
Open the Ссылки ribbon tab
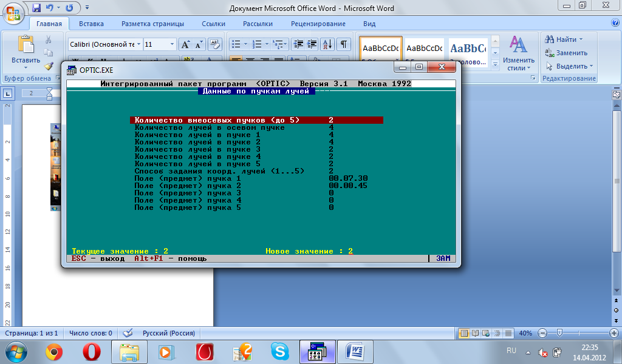point(213,24)
